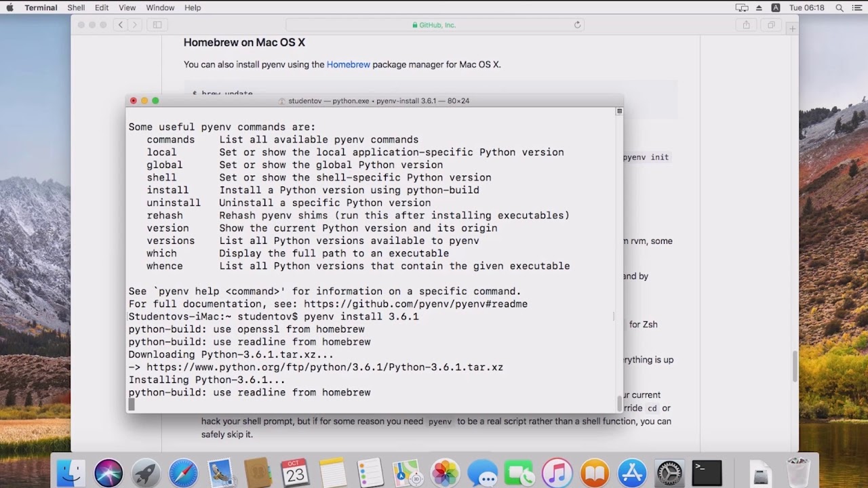Open iBooks app in the Dock
This screenshot has height=488, width=868.
(595, 472)
